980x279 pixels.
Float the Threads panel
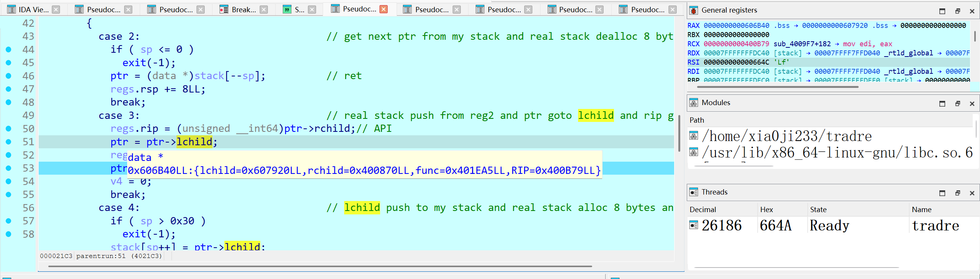pos(957,193)
